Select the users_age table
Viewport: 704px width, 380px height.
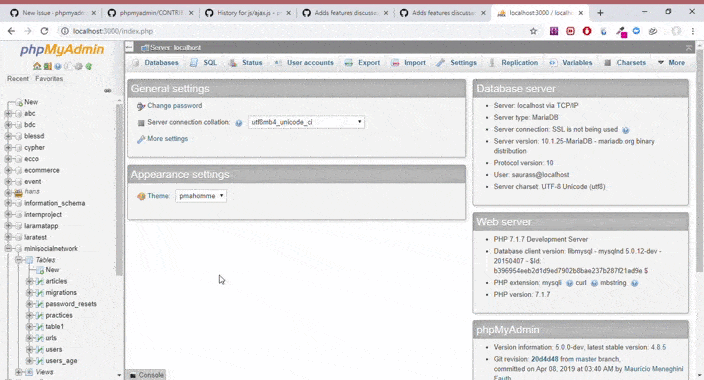tap(62, 361)
